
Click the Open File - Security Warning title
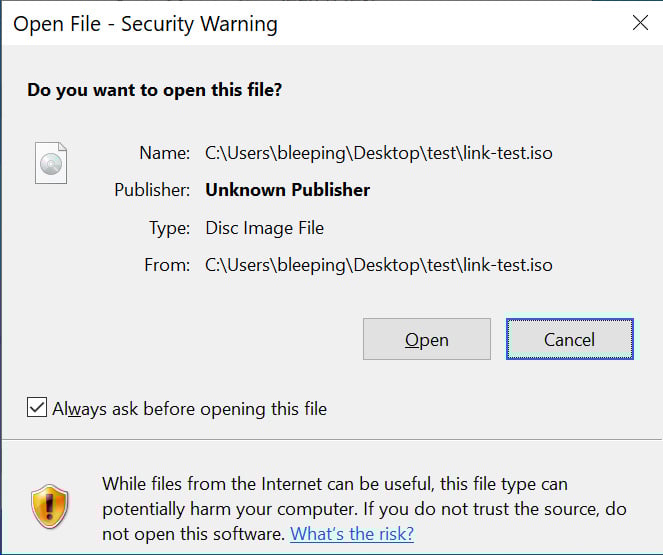pyautogui.click(x=145, y=23)
